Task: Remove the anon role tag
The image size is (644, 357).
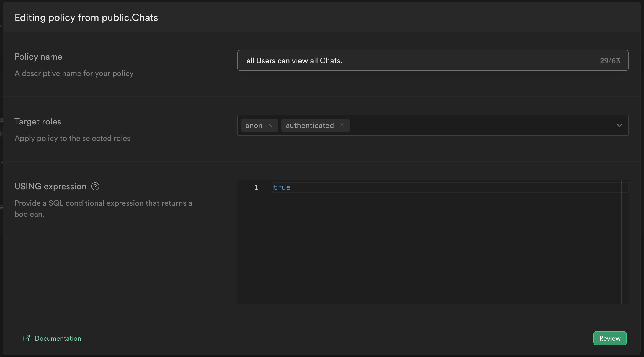Action: coord(270,126)
